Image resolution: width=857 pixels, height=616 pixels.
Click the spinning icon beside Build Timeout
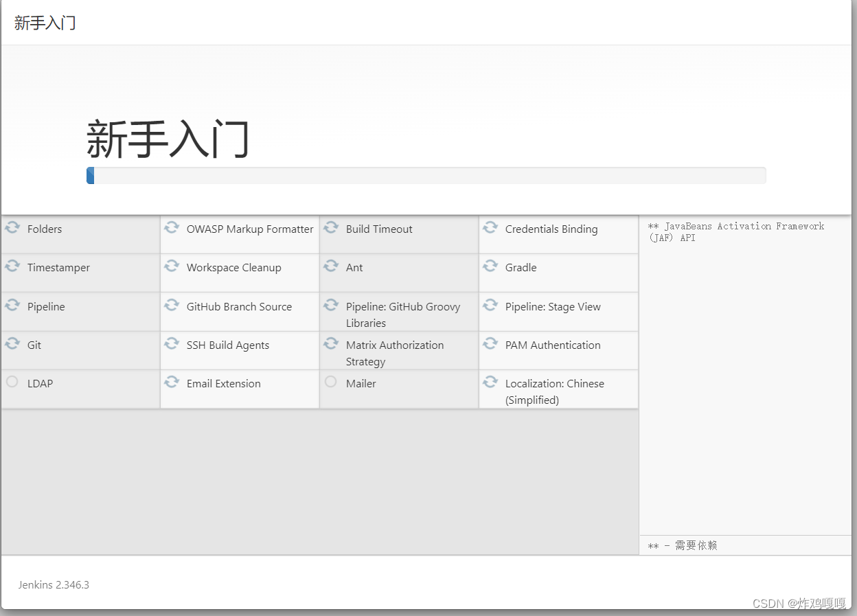(331, 227)
